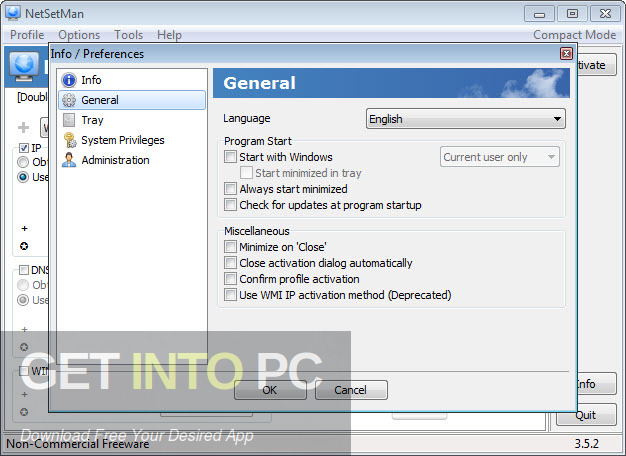Click the NetSetMan title bar icon
626x456 pixels.
tap(13, 13)
